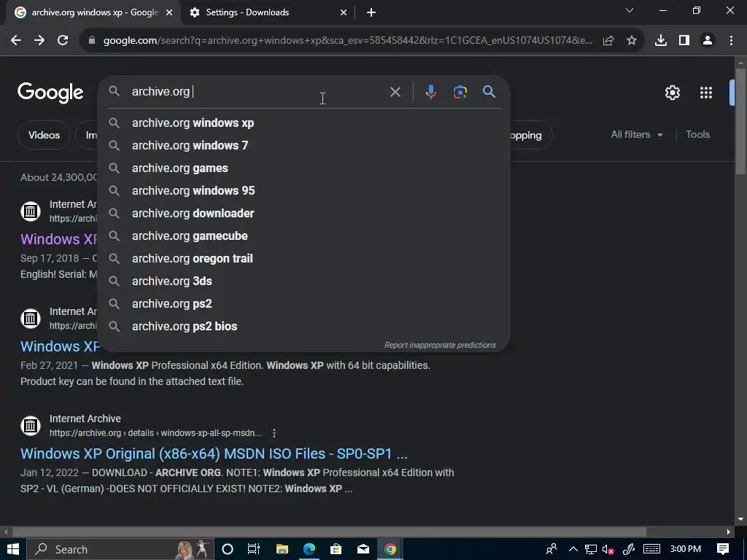Screen dimensions: 747x560
Task: Open Microsoft Store from taskbar
Action: coord(336,550)
